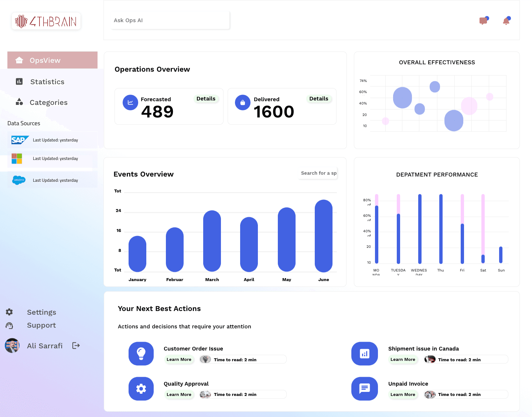Image resolution: width=532 pixels, height=417 pixels.
Task: Click the March bar in Events Overview
Action: click(x=212, y=241)
